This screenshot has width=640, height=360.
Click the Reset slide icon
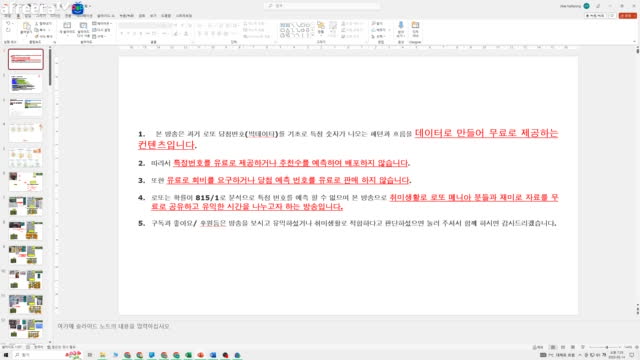coord(94,30)
